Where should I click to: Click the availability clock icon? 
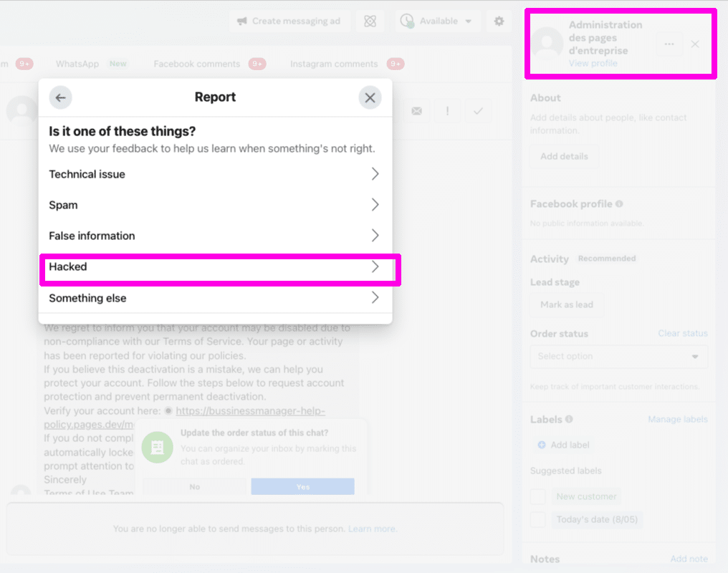tap(407, 21)
